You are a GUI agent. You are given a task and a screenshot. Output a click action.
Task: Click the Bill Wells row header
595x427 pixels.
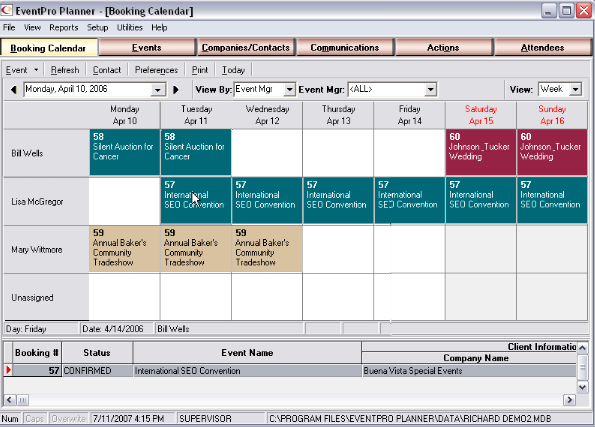(47, 153)
